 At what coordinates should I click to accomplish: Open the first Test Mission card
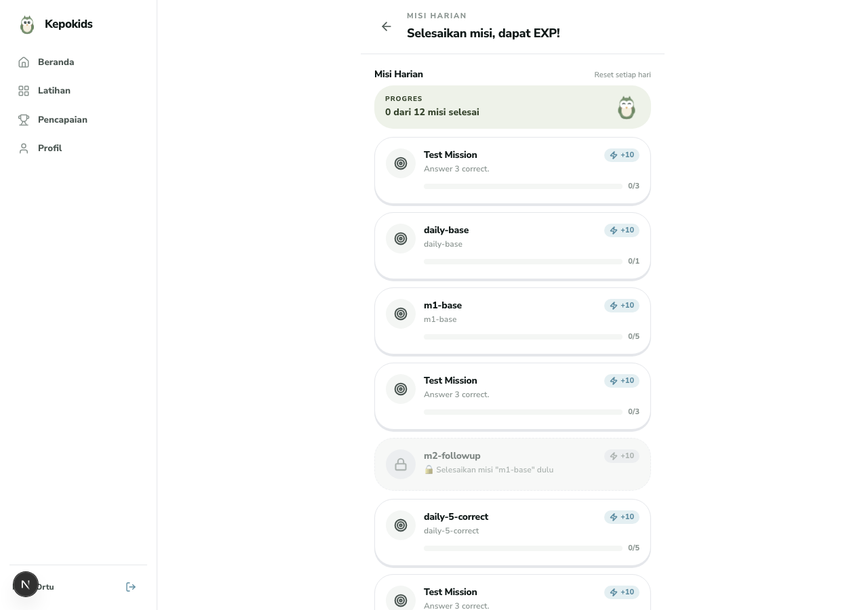pyautogui.click(x=513, y=170)
